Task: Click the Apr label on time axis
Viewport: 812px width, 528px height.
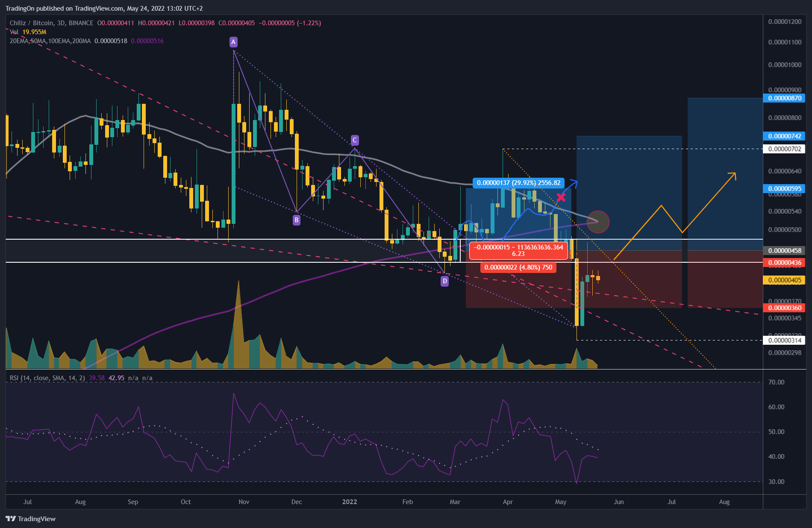Action: click(x=508, y=502)
